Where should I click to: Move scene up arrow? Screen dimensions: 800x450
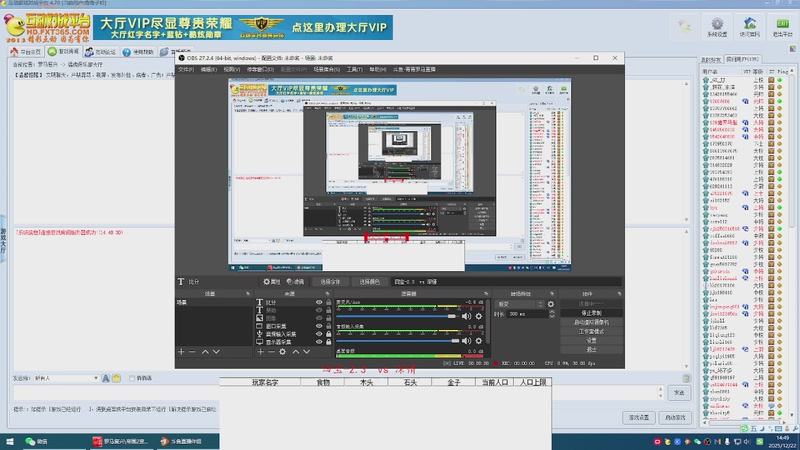coord(205,352)
